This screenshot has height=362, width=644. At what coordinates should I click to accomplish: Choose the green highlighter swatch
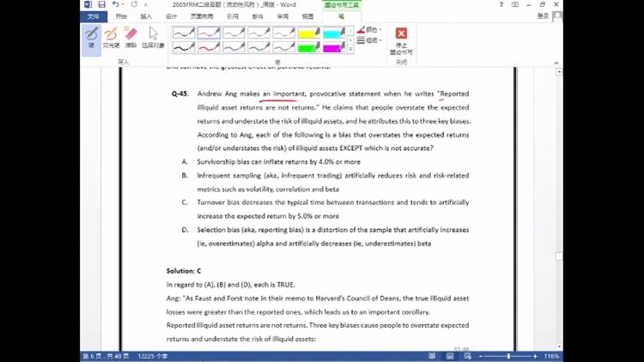coord(309,47)
